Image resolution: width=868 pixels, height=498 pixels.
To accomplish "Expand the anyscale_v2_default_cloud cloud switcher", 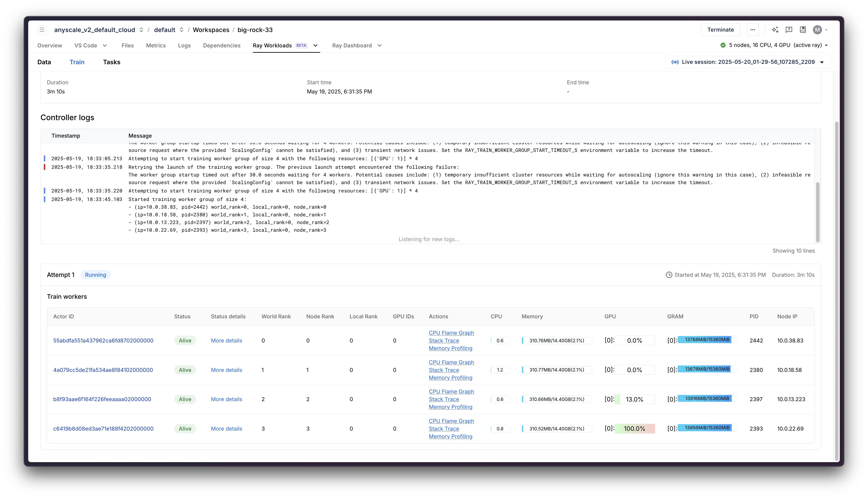I will [x=141, y=30].
